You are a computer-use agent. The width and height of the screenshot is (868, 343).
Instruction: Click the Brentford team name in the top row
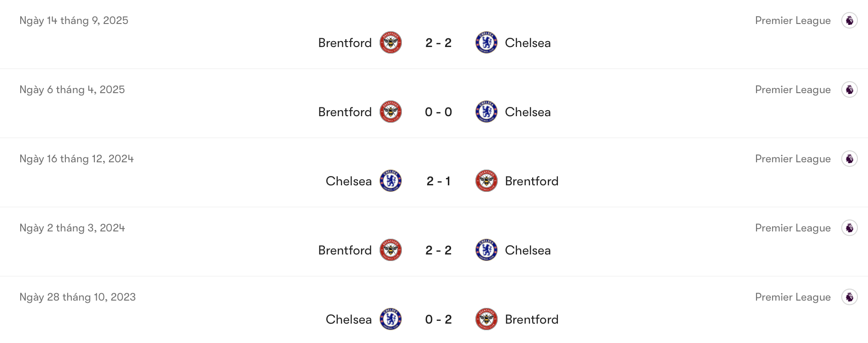345,42
